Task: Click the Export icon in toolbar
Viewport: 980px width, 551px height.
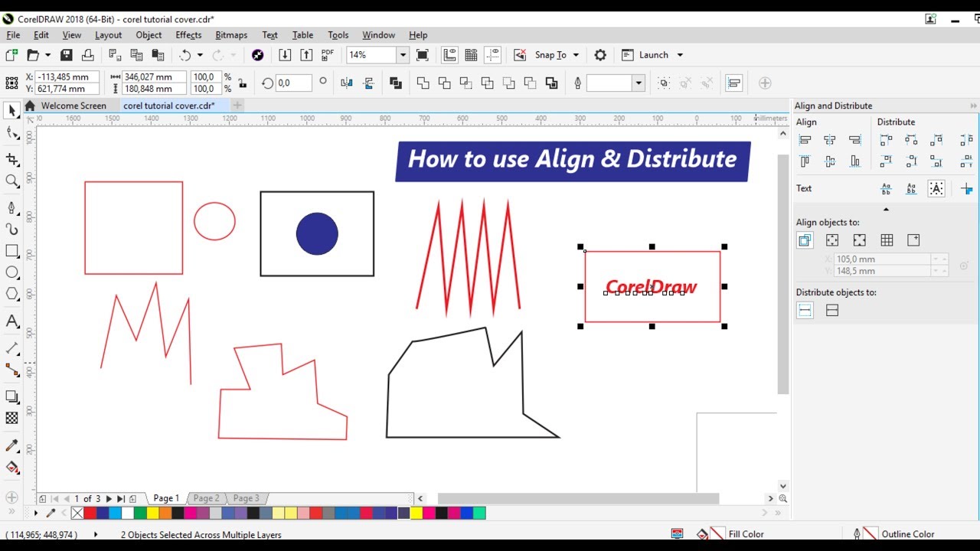Action: [306, 55]
